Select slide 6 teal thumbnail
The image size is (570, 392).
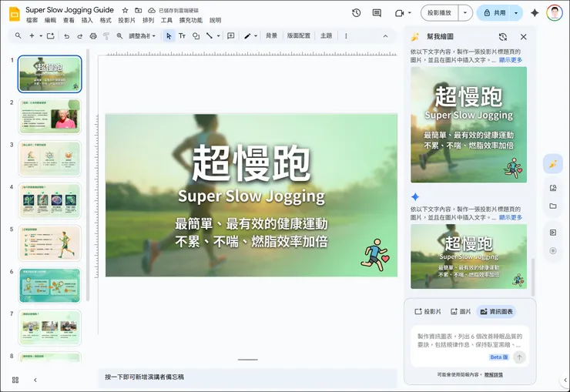click(50, 286)
